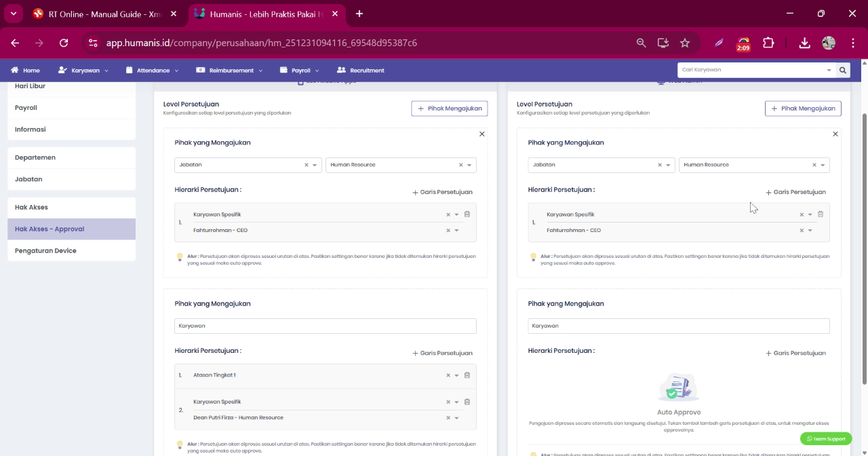Clear Jabatan selection in left panel
Screen dimensions: 868x456
[307, 165]
